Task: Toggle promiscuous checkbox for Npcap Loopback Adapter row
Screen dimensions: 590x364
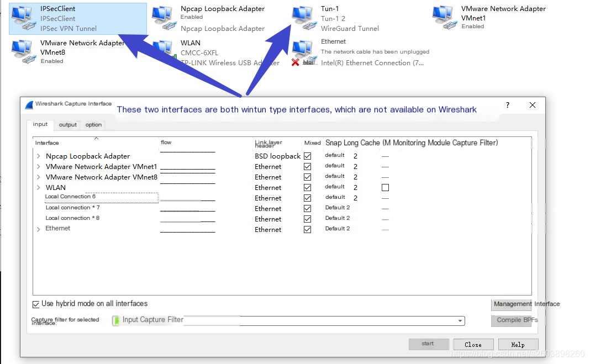Action: click(x=307, y=156)
